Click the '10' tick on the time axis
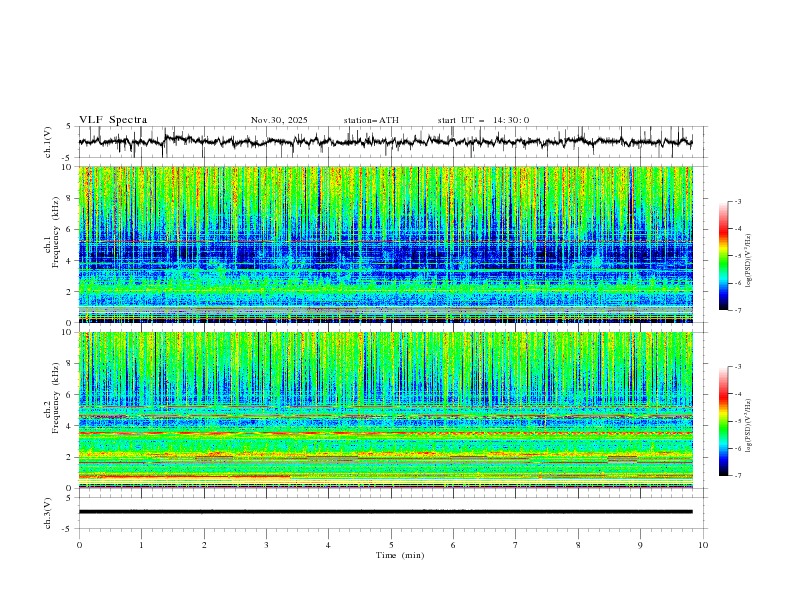The height and width of the screenshot is (612, 792). [x=703, y=545]
